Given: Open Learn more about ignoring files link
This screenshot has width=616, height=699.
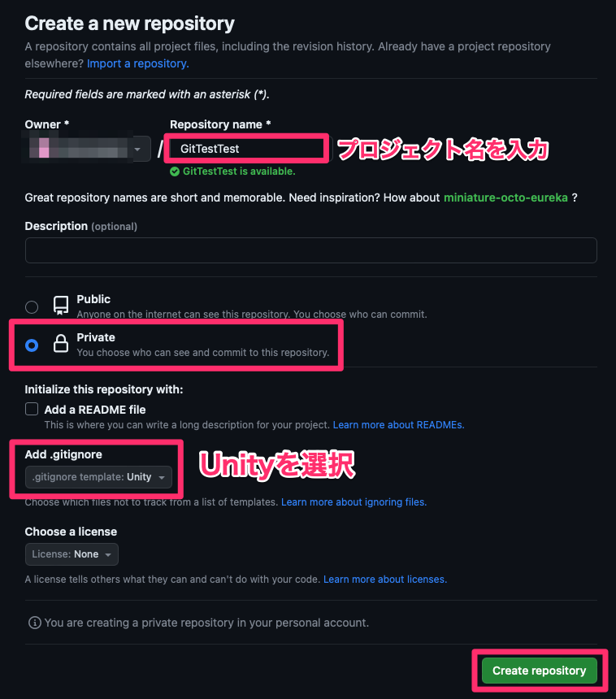Looking at the screenshot, I should coord(354,502).
